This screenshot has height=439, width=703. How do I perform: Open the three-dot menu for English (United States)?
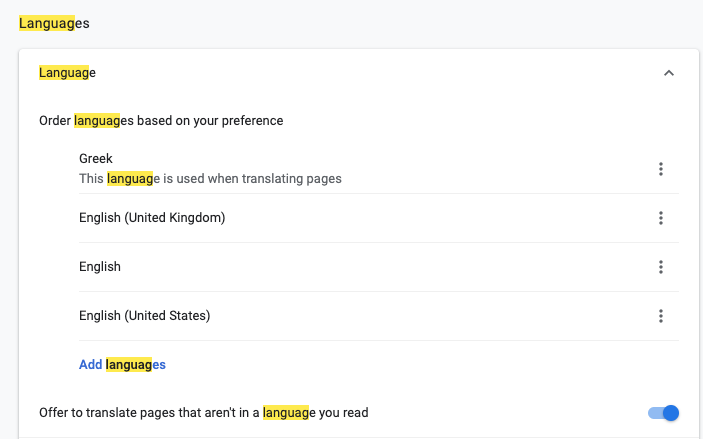(660, 316)
